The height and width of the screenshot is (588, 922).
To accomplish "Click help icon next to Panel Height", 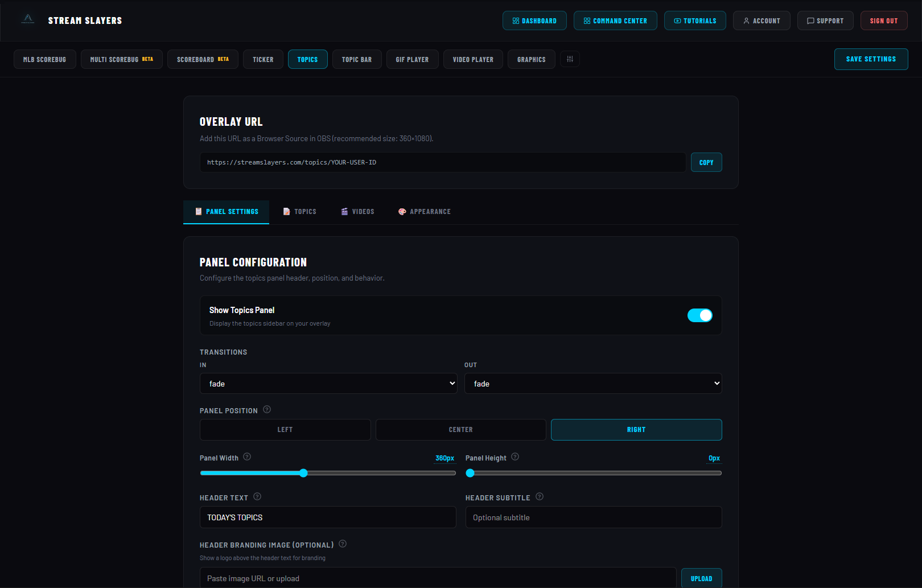I will click(x=515, y=457).
